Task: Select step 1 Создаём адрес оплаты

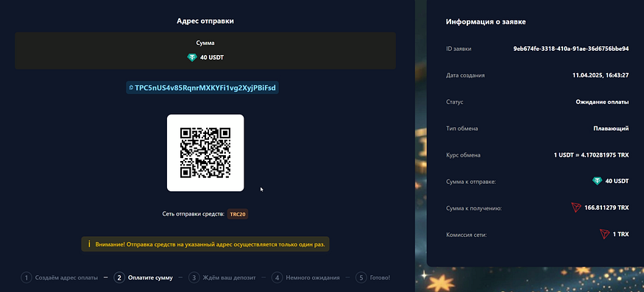Action: [60, 277]
